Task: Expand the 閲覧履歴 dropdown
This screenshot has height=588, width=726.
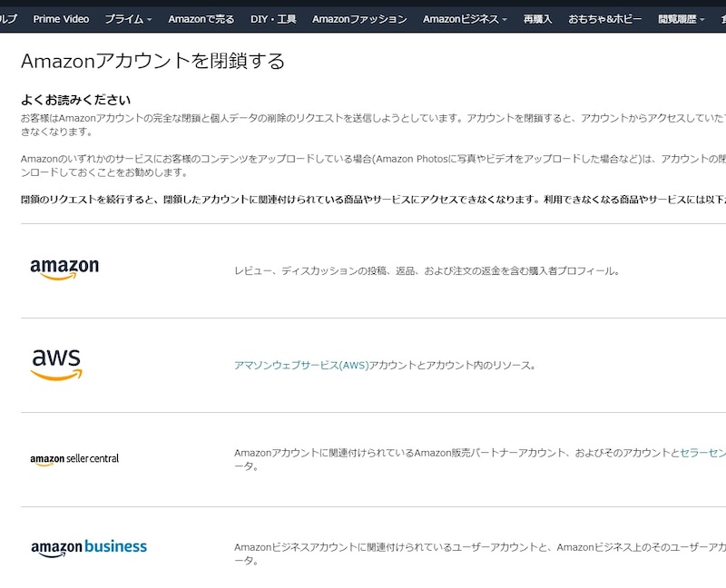Action: point(682,19)
